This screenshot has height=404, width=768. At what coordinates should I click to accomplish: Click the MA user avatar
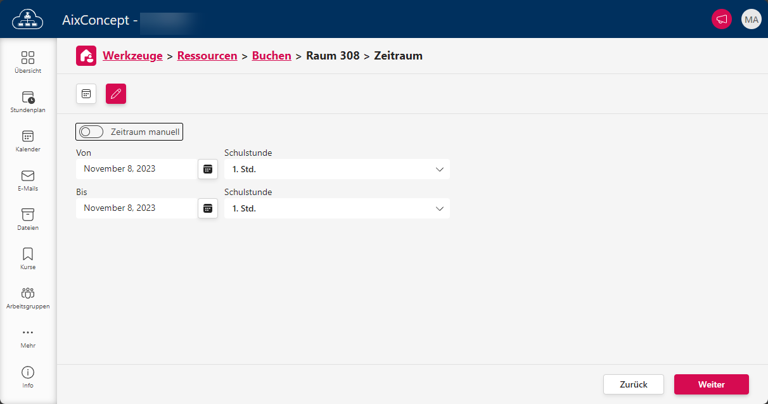(x=751, y=19)
